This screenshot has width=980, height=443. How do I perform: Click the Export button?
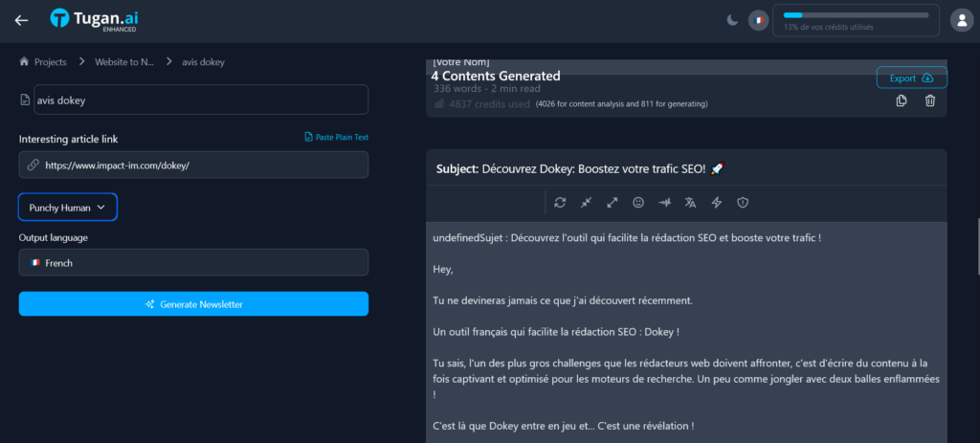(911, 78)
